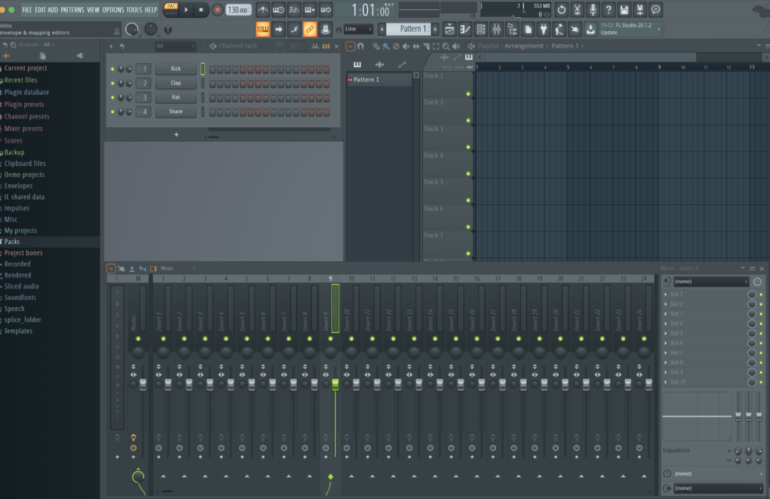Screen dimensions: 770x499
Task: Open the browser from the toolbar
Action: coord(512,29)
